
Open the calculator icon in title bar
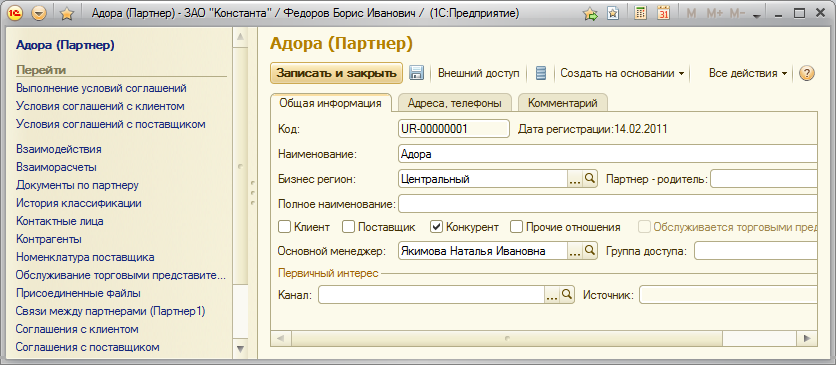[640, 13]
